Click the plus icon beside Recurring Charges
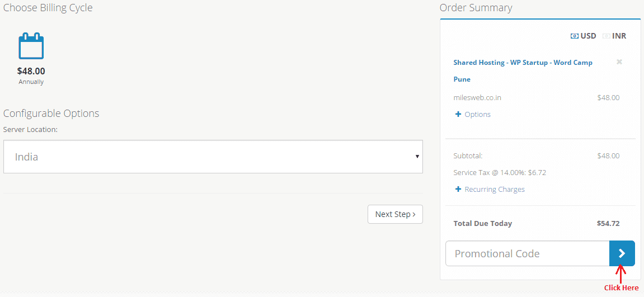 pos(458,190)
